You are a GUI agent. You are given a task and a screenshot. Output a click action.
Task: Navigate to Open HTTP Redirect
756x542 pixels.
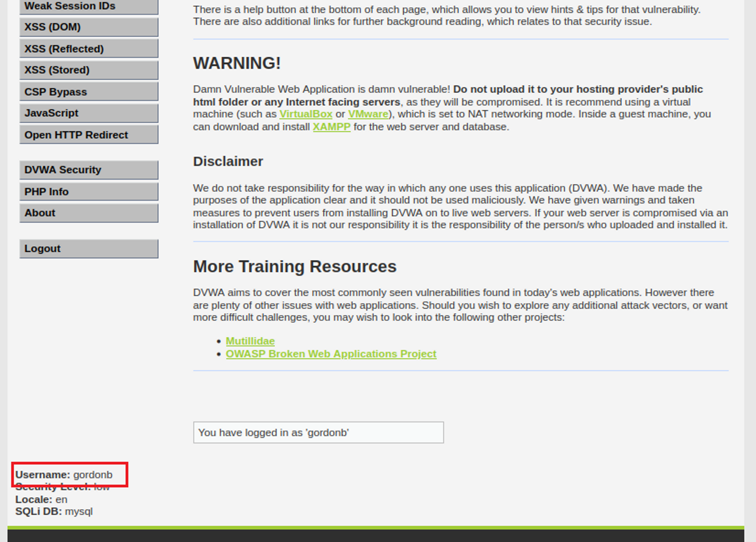pyautogui.click(x=88, y=135)
